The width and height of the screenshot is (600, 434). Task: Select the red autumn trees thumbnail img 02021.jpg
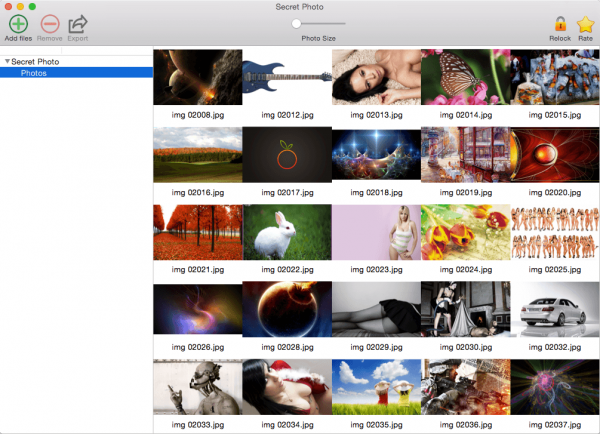(x=198, y=232)
